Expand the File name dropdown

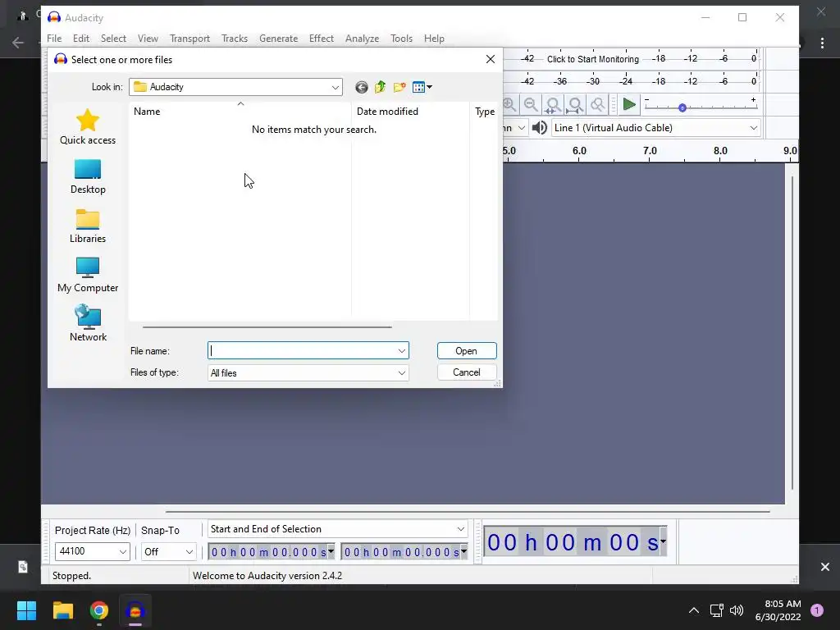401,351
